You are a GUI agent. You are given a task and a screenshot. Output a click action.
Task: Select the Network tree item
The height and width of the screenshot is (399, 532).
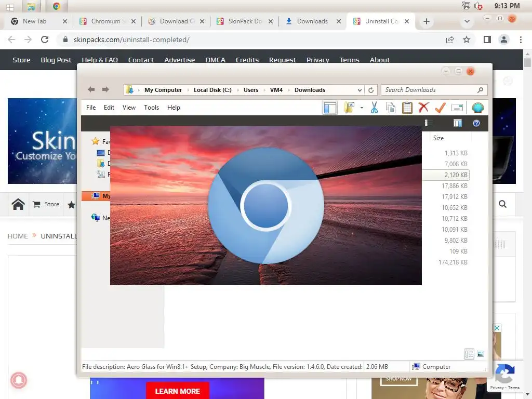click(101, 218)
